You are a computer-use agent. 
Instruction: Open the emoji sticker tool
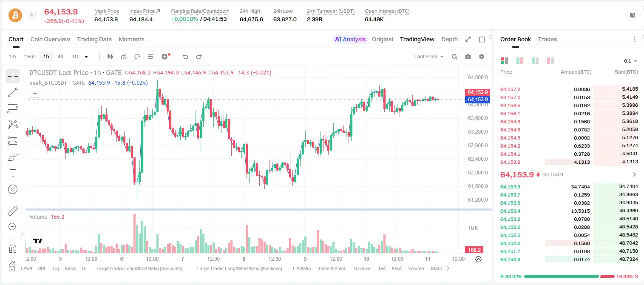coord(13,189)
